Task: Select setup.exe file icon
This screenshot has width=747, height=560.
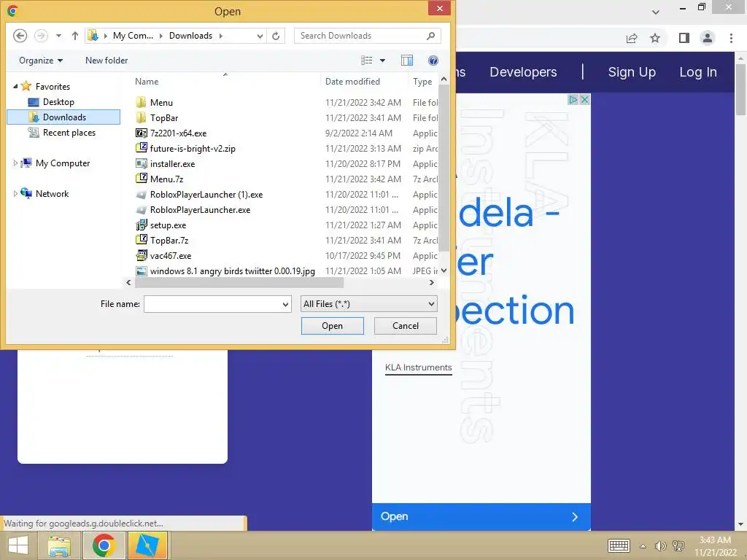Action: pyautogui.click(x=141, y=225)
